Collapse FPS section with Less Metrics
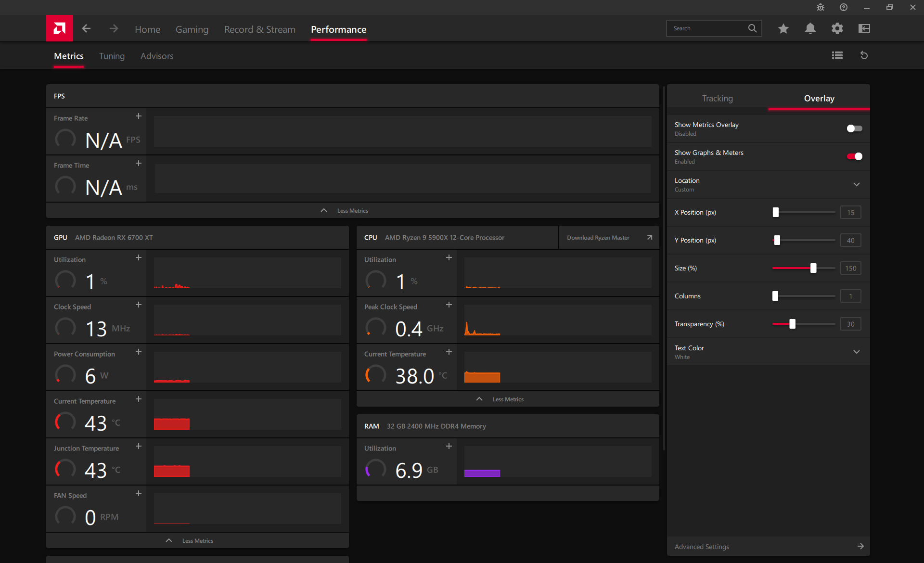This screenshot has height=563, width=924. pos(352,211)
